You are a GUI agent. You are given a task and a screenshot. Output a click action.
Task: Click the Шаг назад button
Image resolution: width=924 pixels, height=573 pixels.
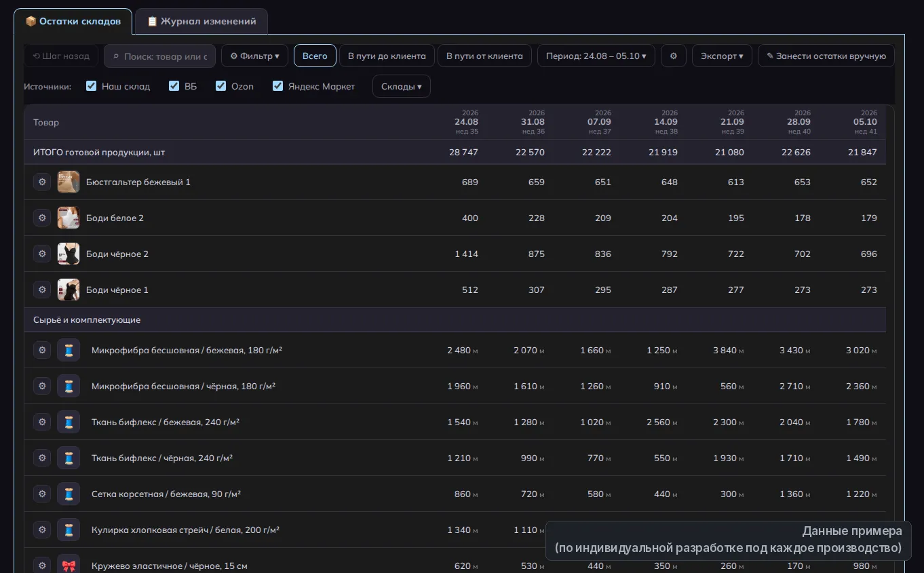pyautogui.click(x=62, y=56)
